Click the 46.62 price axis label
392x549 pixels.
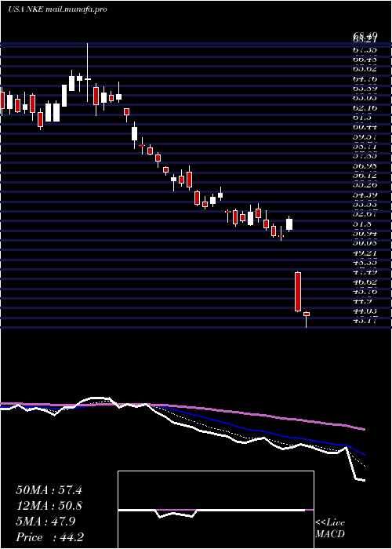(x=365, y=282)
